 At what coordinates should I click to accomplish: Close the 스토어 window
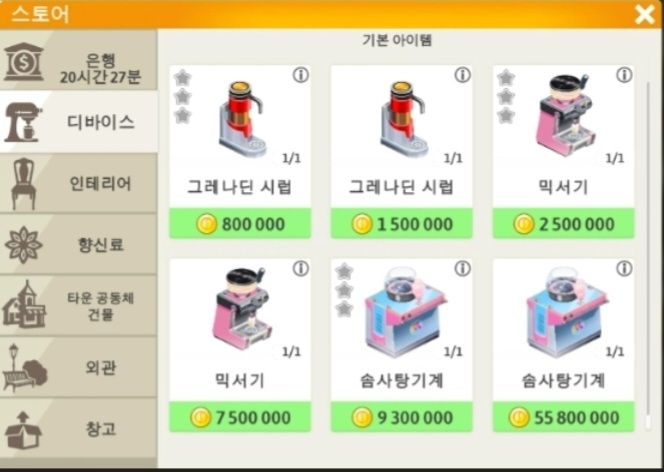[645, 15]
